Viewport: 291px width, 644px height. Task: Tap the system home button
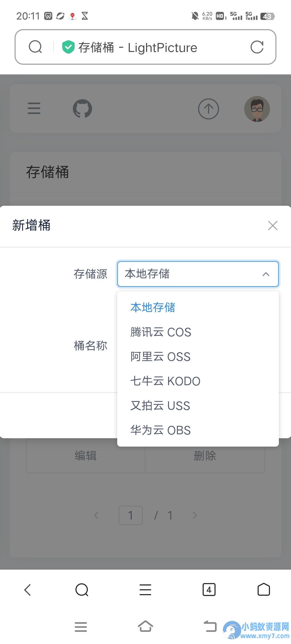tap(145, 626)
